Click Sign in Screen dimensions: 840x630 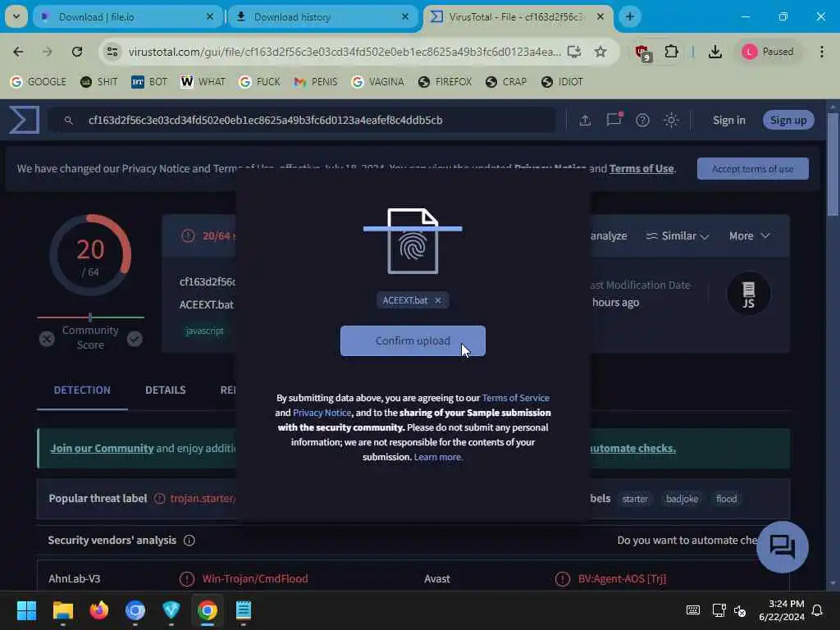pyautogui.click(x=728, y=120)
